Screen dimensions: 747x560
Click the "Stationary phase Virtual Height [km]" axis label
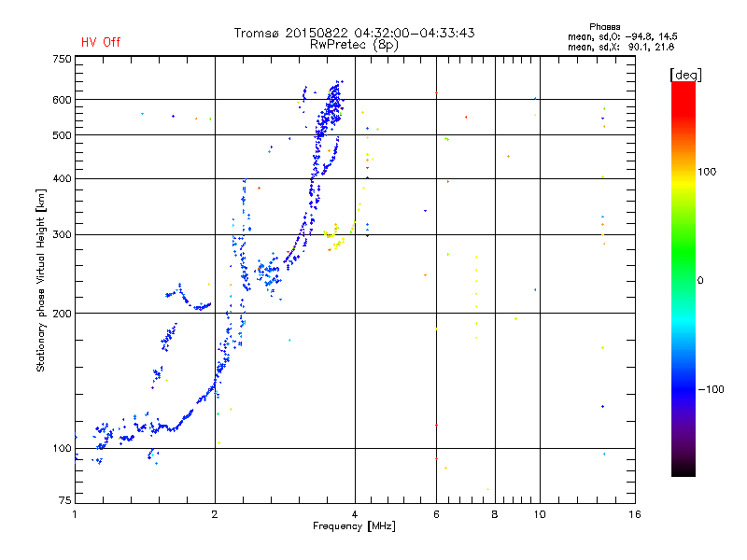point(41,280)
